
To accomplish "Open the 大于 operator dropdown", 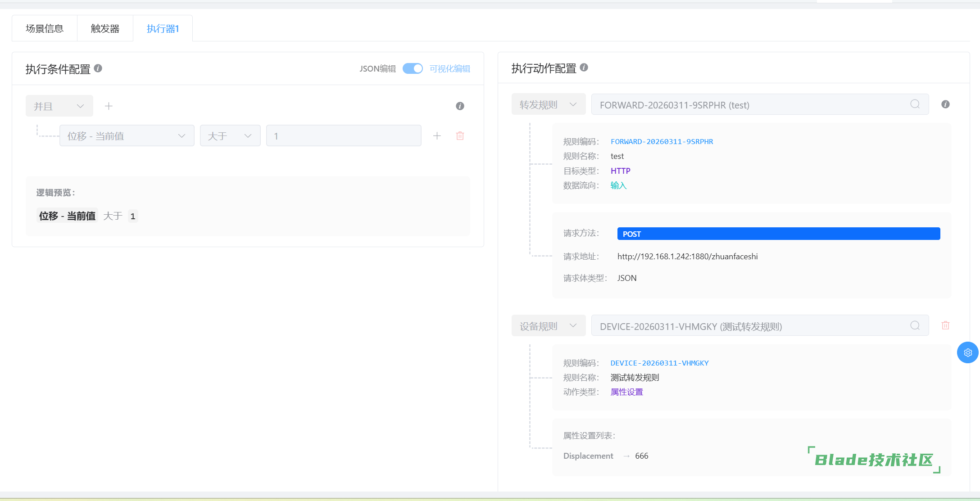I will (230, 136).
